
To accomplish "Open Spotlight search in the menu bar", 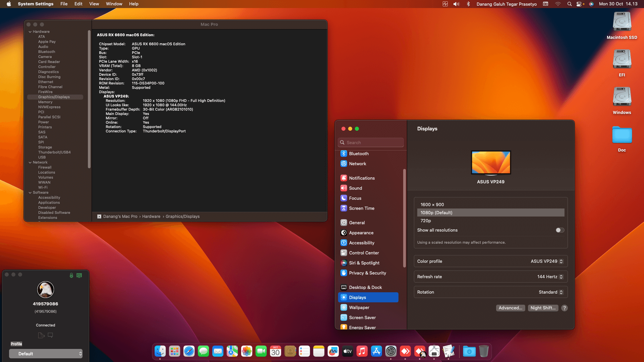I will coord(569,4).
